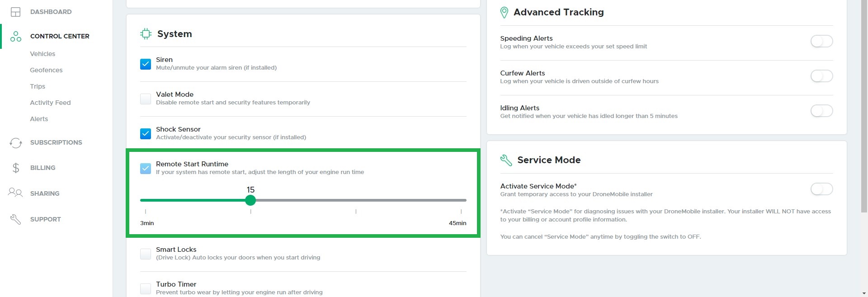
Task: Click the Subscriptions refresh-arrows icon
Action: tap(16, 143)
